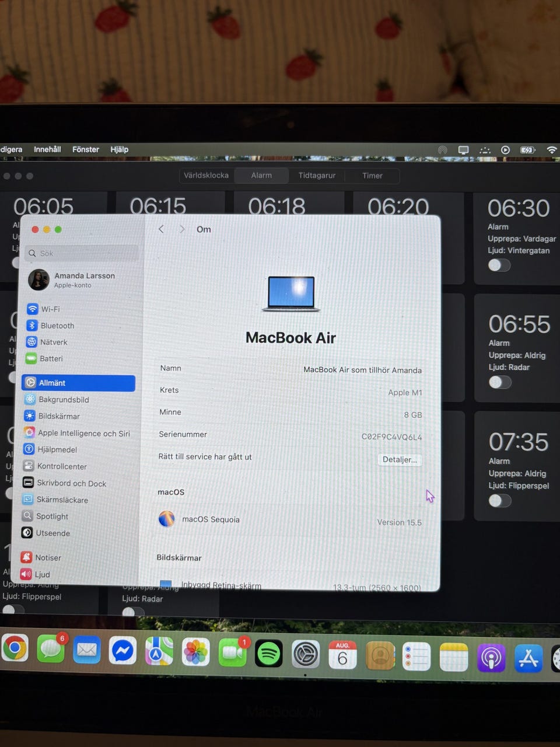Toggle the bottom Radar alarm switch in Clock
This screenshot has height=747, width=560.
point(134,612)
